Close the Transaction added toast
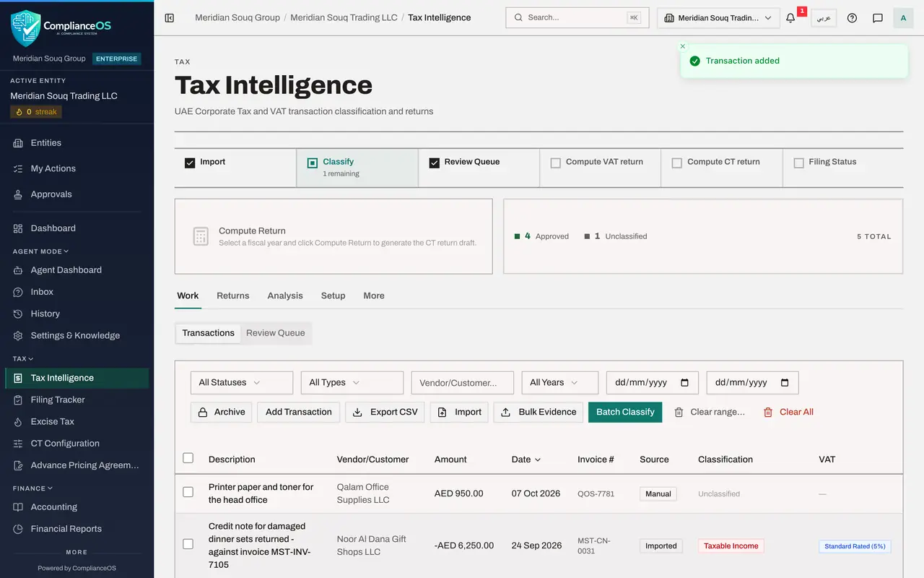The width and height of the screenshot is (924, 578). click(x=683, y=46)
